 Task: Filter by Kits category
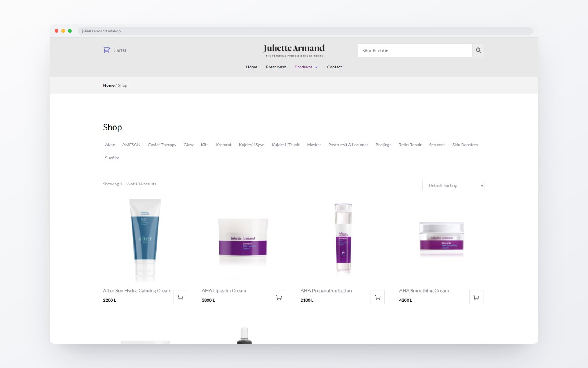[205, 145]
